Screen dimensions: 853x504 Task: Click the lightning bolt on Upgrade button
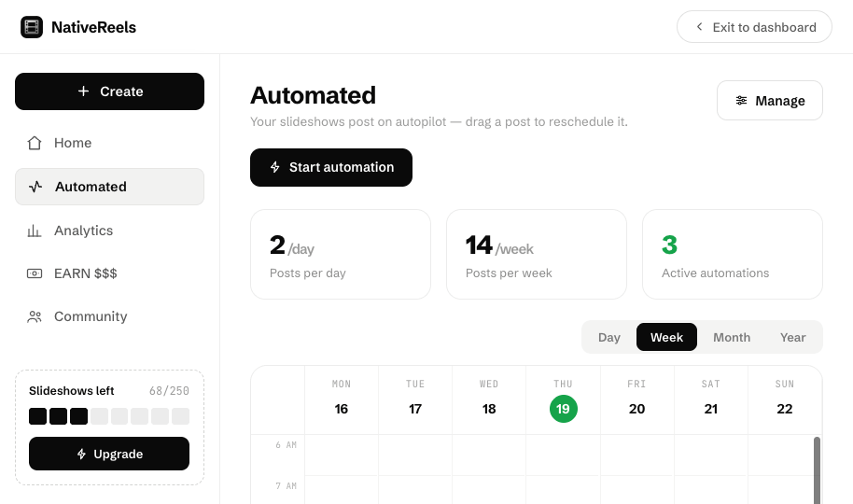(81, 454)
